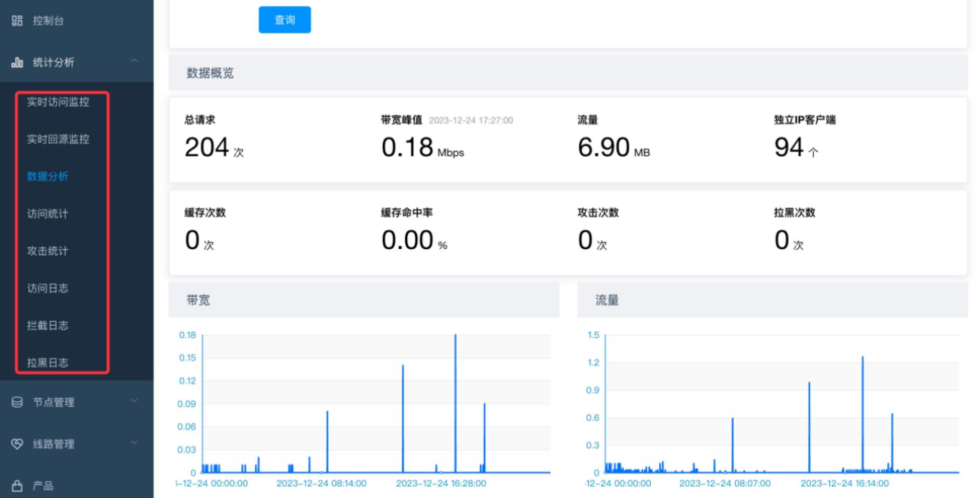Collapse the 统计分析 section
This screenshot has width=980, height=498.
tap(134, 60)
